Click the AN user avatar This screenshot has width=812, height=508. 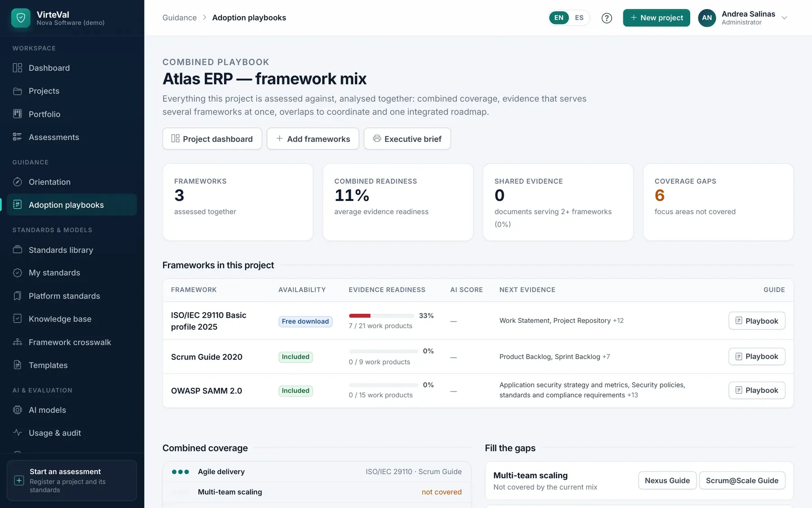point(707,18)
